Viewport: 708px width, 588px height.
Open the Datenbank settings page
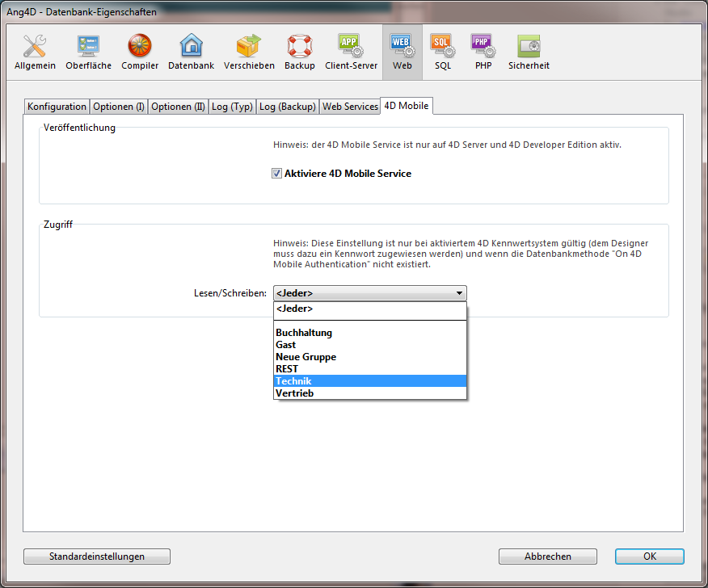point(191,52)
